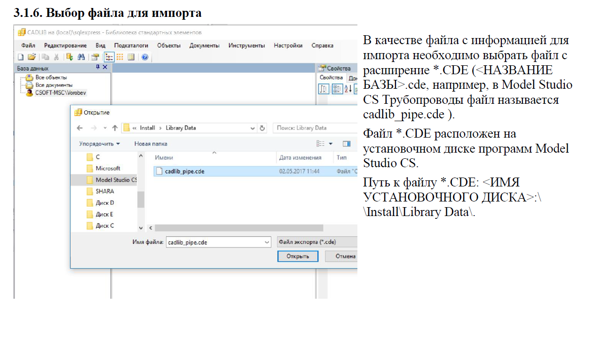This screenshot has width=601, height=364.
Task: Expand the address bar path dropdown
Action: [x=253, y=128]
